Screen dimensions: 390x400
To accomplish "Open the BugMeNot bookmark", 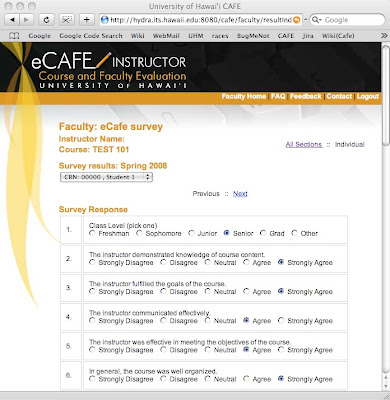I will (253, 36).
